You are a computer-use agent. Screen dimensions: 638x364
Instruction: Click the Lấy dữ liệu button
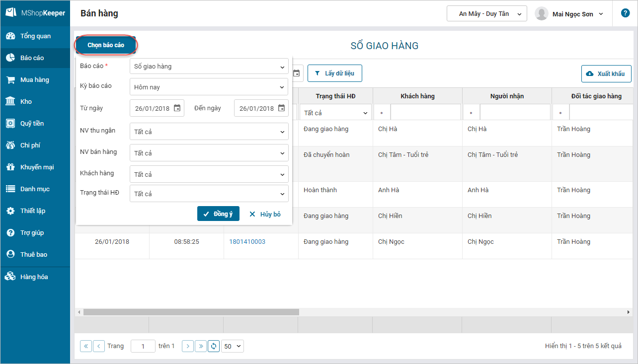(334, 73)
